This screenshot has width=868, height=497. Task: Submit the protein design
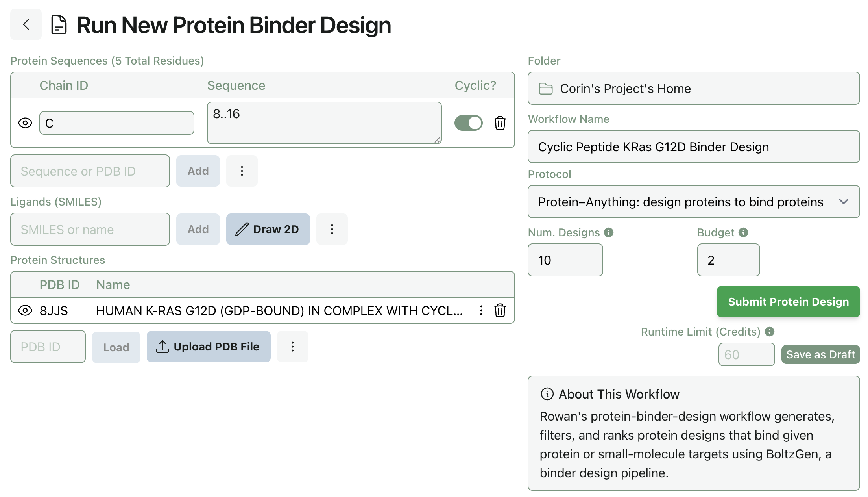[x=788, y=302]
